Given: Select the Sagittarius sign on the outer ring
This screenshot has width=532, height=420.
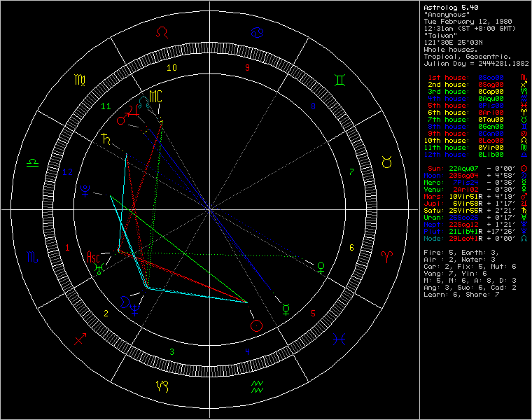Looking at the screenshot, I should [80, 339].
